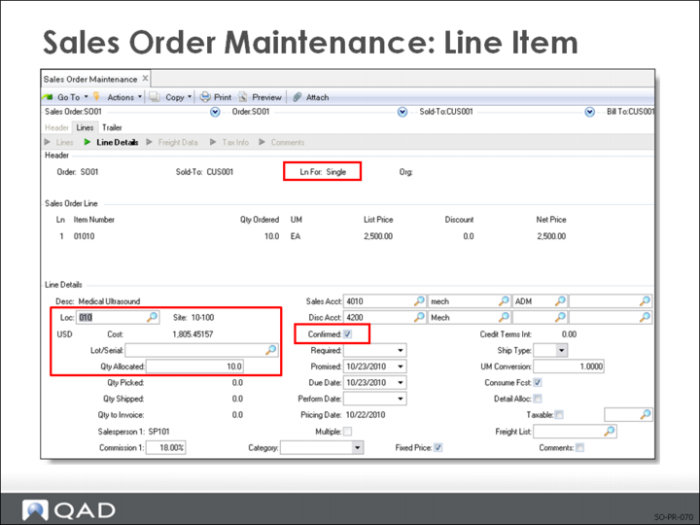Open lookup for empty Disc Acct cost center
The image size is (700, 525).
point(560,317)
